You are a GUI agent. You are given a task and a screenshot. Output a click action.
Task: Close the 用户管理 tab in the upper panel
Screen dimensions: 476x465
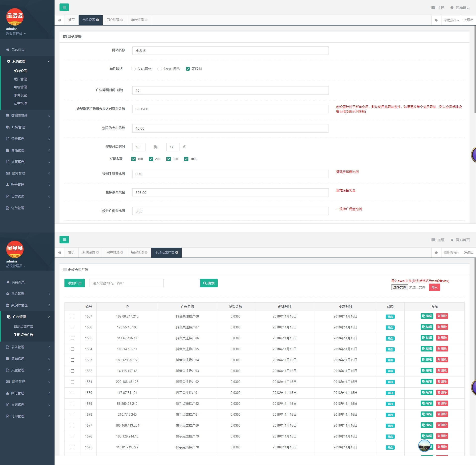coord(122,20)
